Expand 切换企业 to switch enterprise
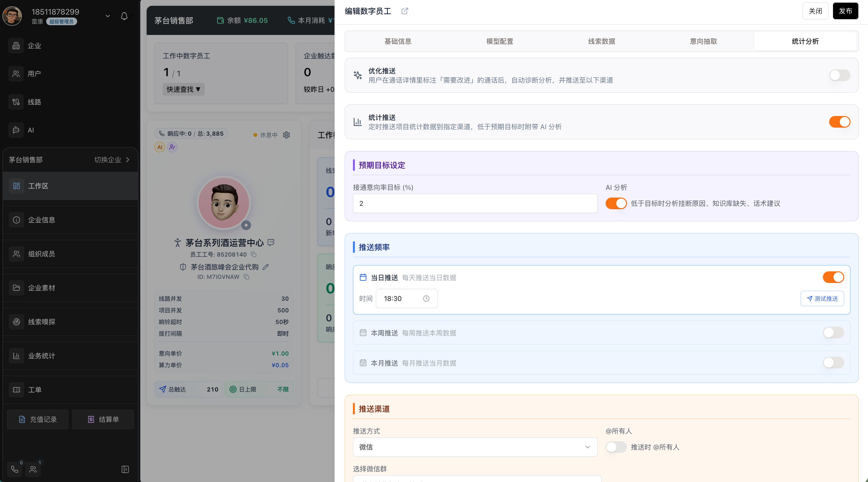Screen dimensions: 868x482 (112, 160)
